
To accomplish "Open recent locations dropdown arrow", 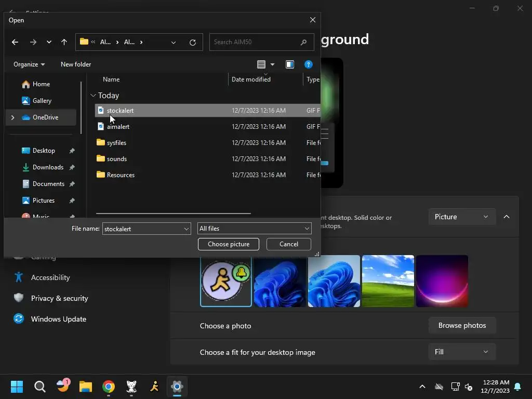I will (x=49, y=42).
